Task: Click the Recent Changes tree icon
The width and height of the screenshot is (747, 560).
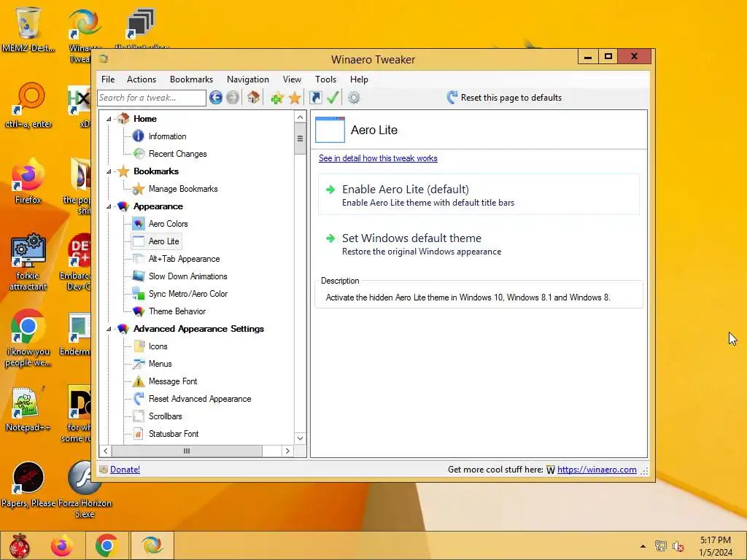Action: tap(139, 154)
